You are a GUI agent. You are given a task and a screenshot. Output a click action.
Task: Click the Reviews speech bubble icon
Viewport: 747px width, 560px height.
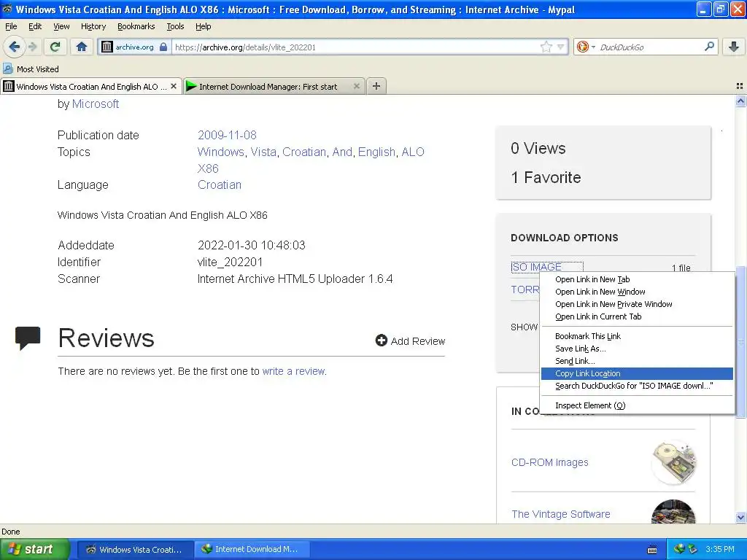(x=28, y=338)
